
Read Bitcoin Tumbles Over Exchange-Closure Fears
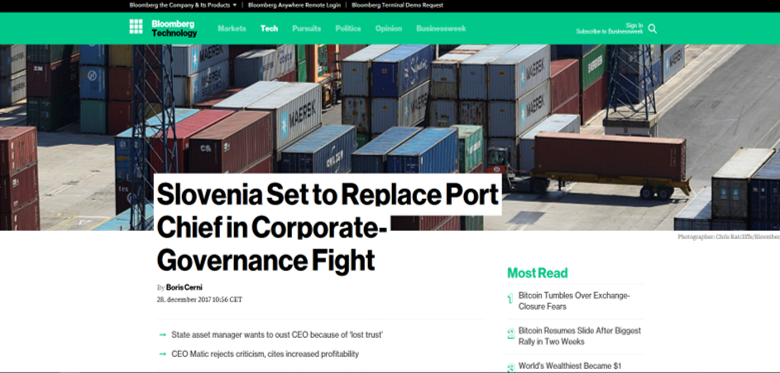[x=574, y=301]
